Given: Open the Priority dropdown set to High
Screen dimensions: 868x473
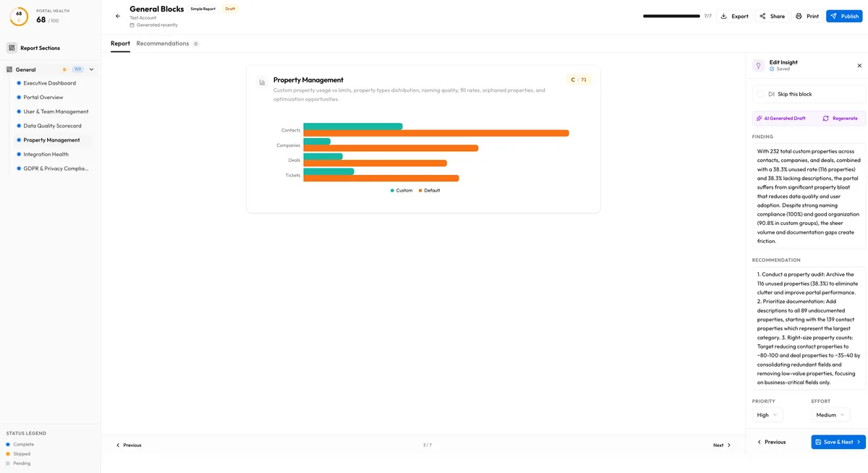Looking at the screenshot, I should (x=767, y=414).
